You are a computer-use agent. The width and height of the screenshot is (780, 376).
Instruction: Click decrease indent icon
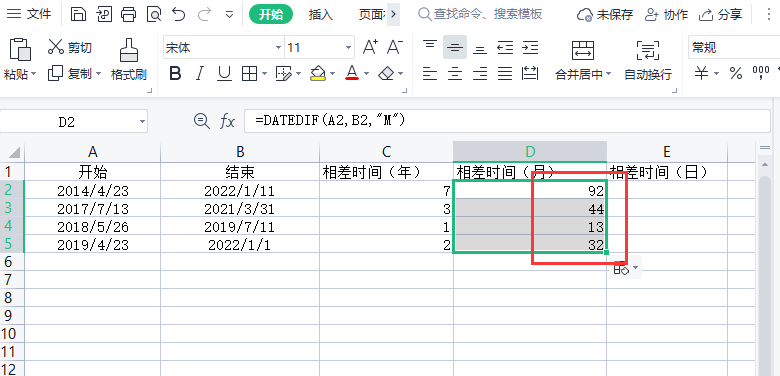(505, 48)
